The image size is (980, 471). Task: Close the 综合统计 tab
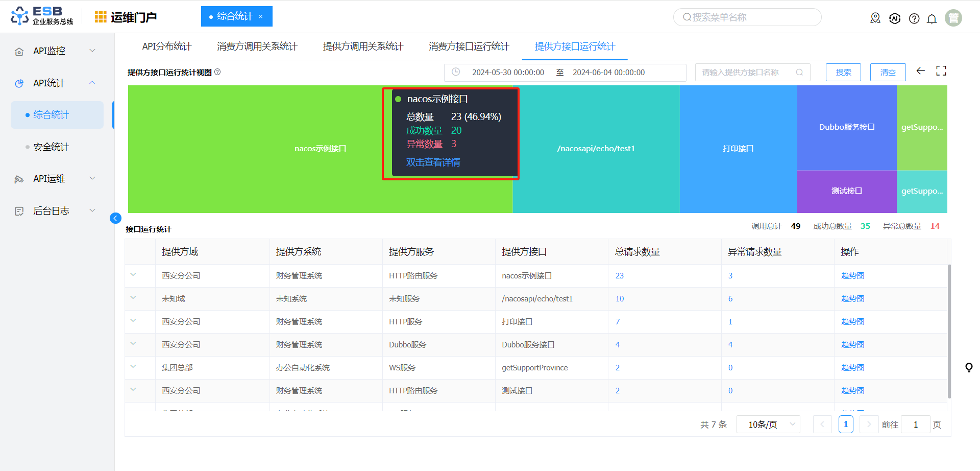(x=261, y=17)
